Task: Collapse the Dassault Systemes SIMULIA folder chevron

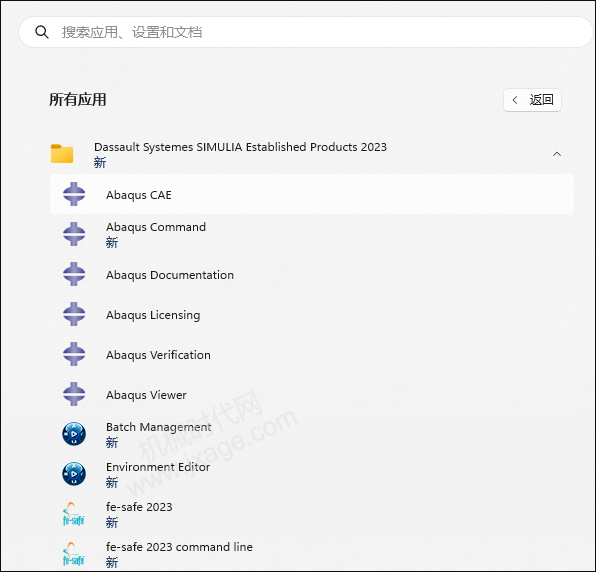Action: point(557,154)
